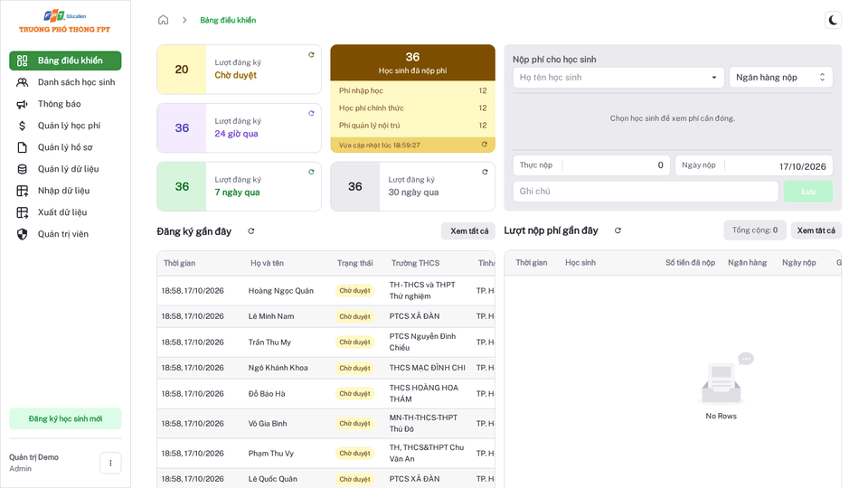Click the Học phí chính thức row
868x488 pixels.
click(x=412, y=108)
